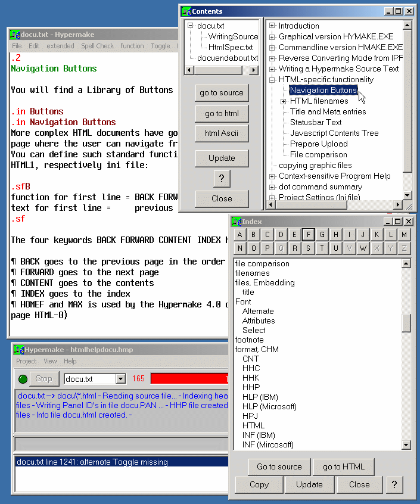The image size is (420, 504).
Task: Select index letter W
Action: [363, 248]
